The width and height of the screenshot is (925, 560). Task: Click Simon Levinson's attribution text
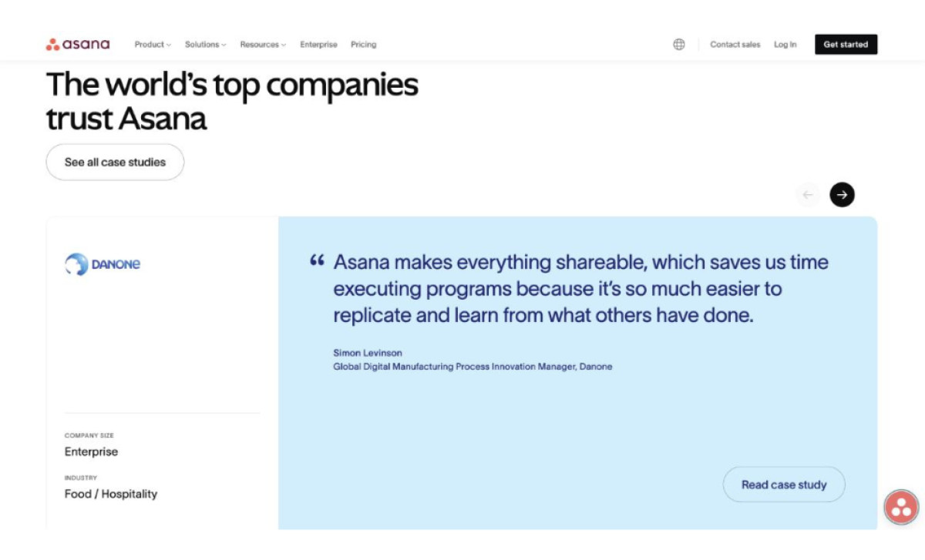[x=367, y=353]
